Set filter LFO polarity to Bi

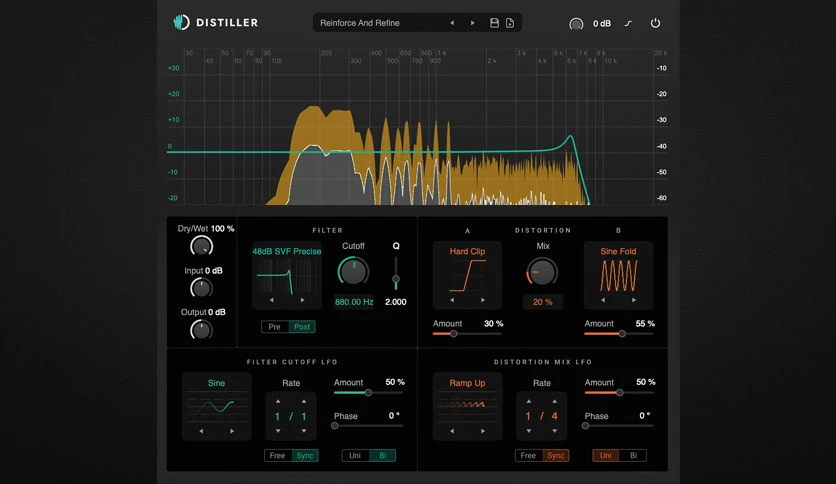coord(382,455)
